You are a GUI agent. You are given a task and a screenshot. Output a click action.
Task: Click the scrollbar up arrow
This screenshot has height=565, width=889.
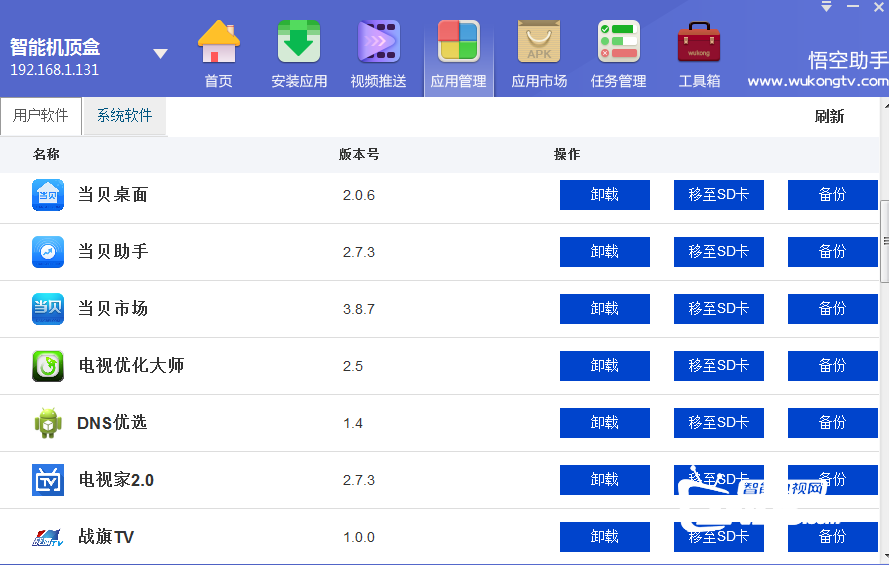[886, 105]
